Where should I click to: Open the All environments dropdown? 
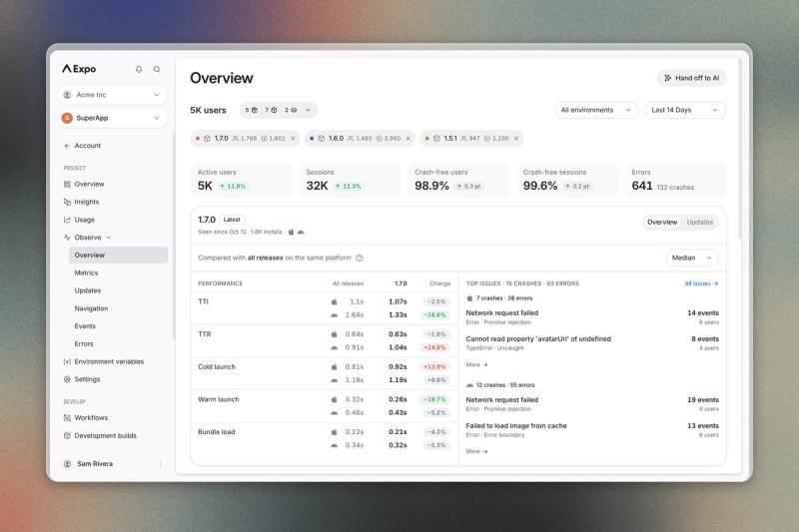[595, 110]
